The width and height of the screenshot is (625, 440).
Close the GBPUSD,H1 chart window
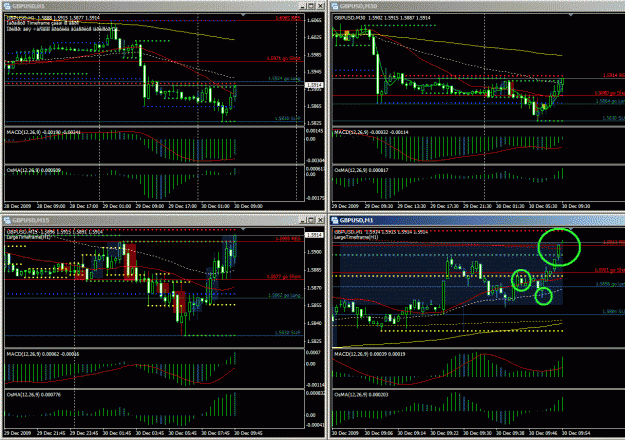[x=320, y=6]
